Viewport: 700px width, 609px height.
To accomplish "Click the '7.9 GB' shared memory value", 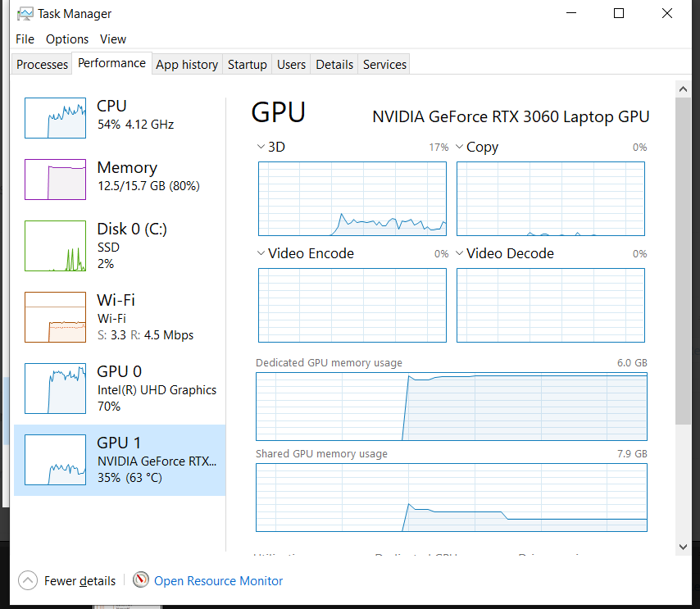I will click(632, 453).
